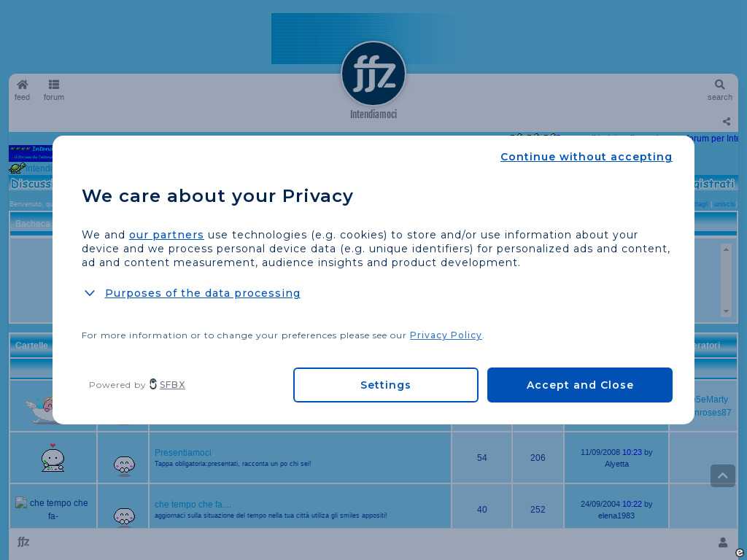Click the ffz Intendiamoci logo

tap(373, 74)
